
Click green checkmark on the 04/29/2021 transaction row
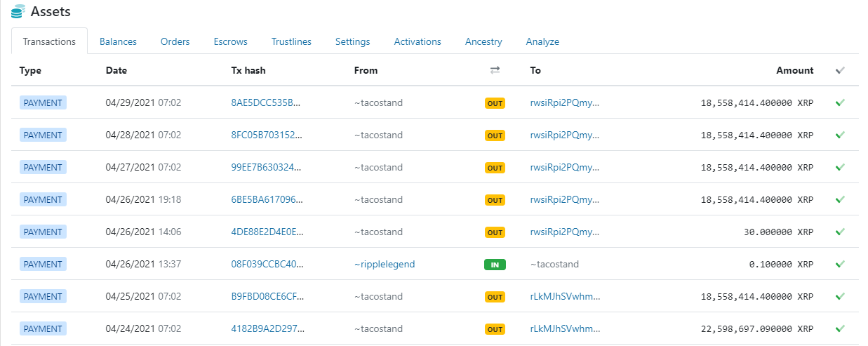pos(840,102)
